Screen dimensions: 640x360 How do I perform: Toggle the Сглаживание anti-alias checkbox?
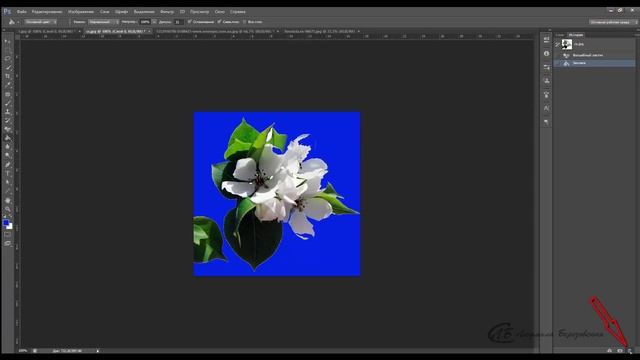click(189, 22)
